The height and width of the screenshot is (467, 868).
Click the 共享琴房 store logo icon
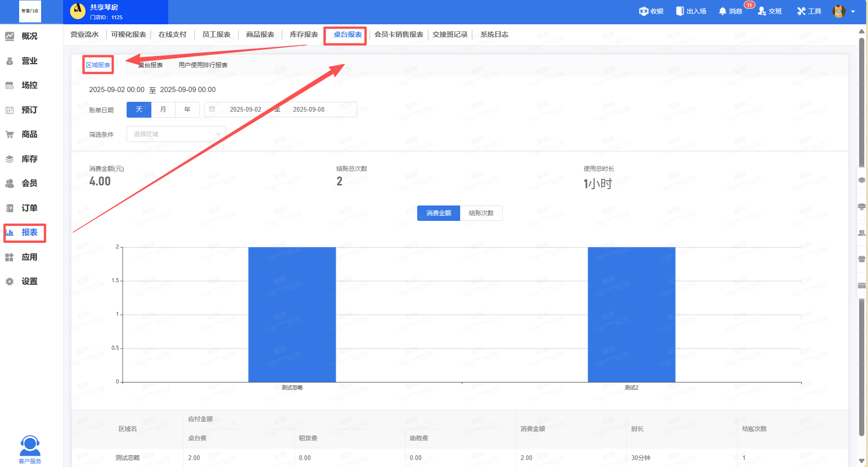[x=78, y=11]
